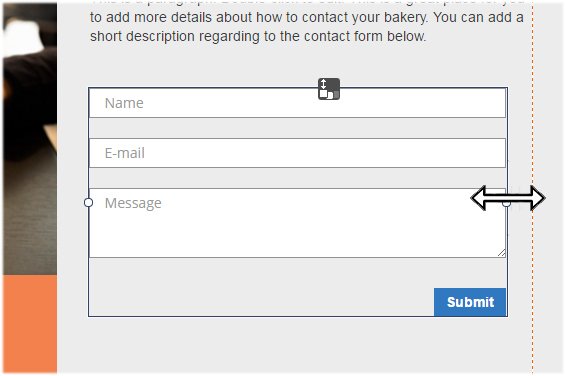Click the Message box corner resize grip

[502, 253]
